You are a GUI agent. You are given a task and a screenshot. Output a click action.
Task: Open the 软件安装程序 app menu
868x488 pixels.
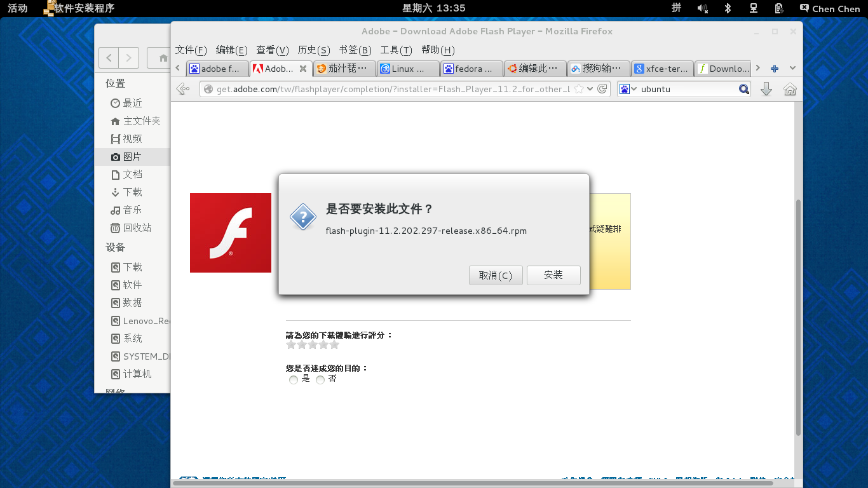(x=79, y=8)
